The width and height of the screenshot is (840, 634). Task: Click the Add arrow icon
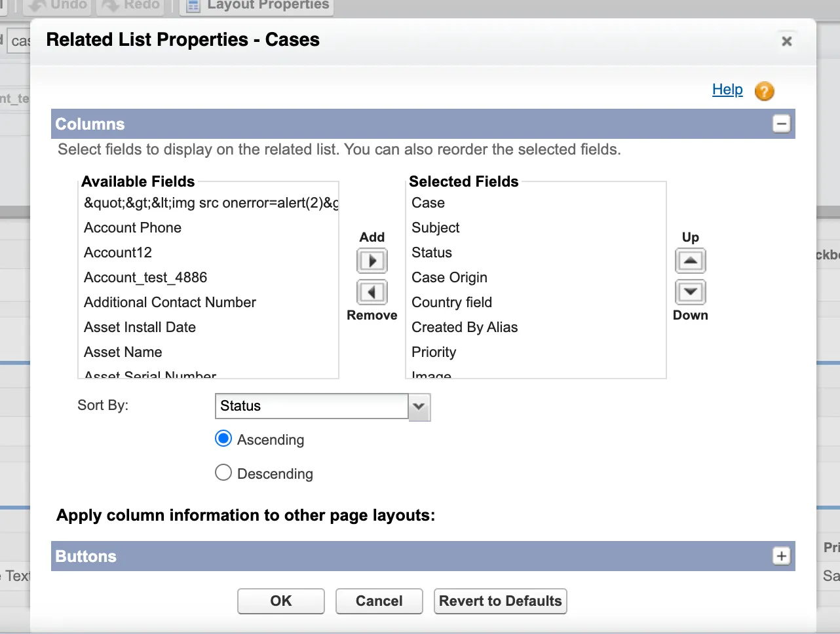pos(372,261)
